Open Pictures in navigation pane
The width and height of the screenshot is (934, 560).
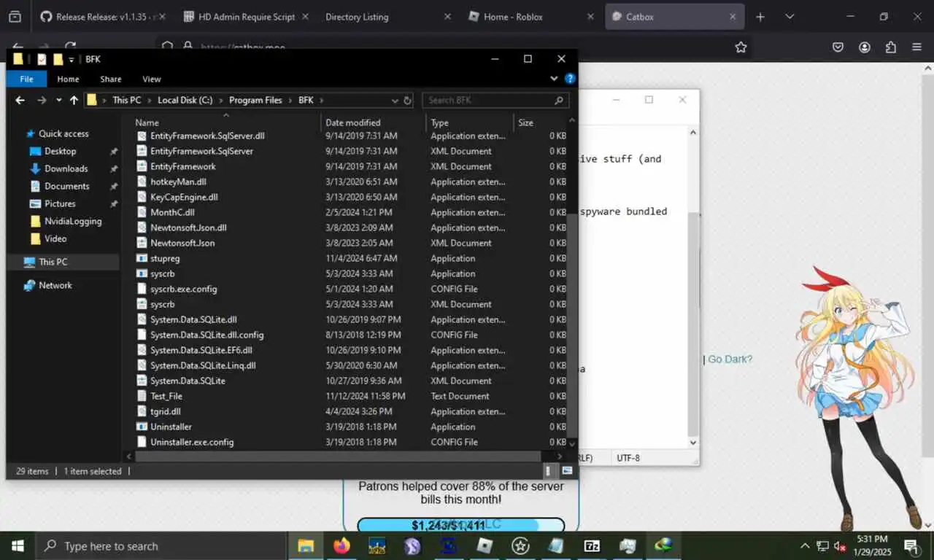pos(60,203)
